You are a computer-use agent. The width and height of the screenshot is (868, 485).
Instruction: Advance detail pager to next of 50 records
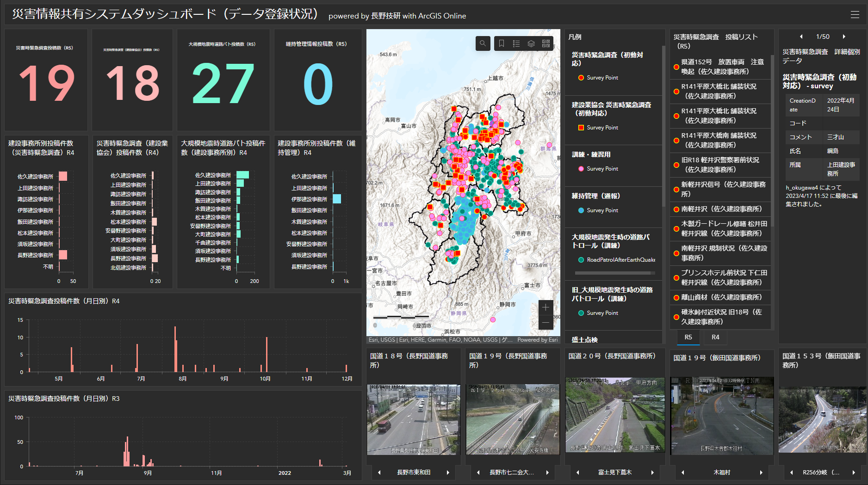[x=844, y=37]
